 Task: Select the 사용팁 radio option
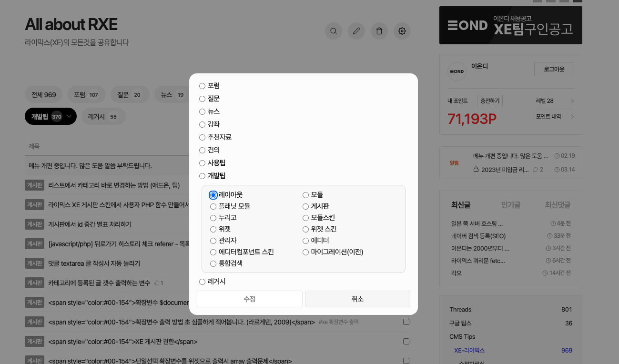tap(202, 163)
